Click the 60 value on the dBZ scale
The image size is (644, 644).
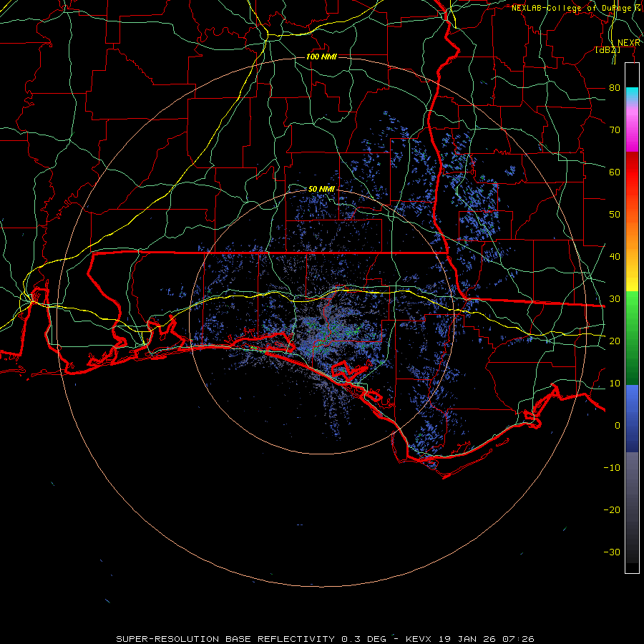pos(615,172)
